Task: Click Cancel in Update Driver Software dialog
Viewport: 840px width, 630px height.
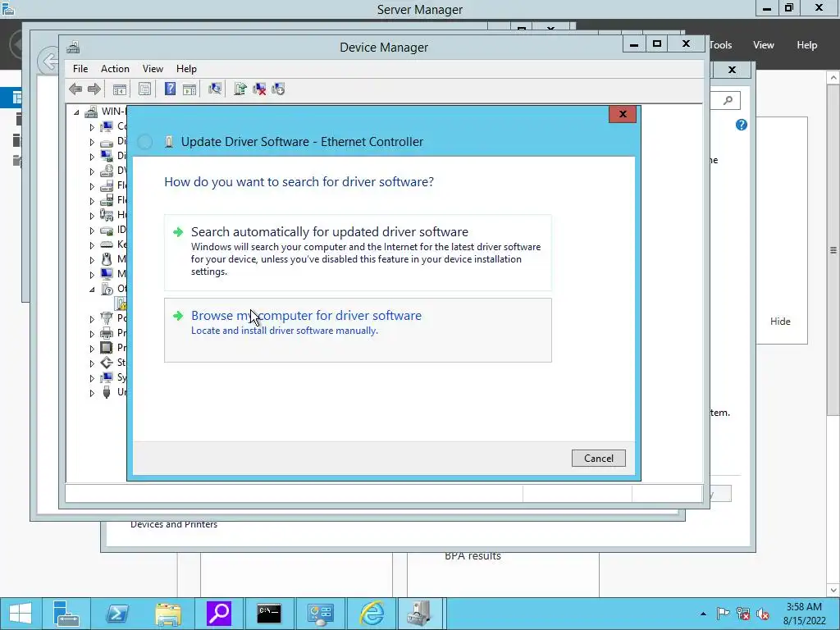Action: tap(598, 458)
